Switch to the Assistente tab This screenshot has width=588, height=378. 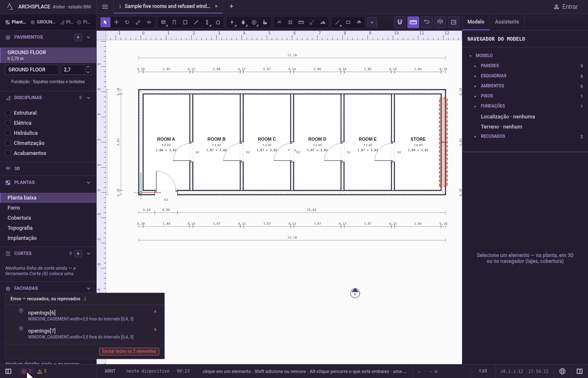[x=507, y=22]
